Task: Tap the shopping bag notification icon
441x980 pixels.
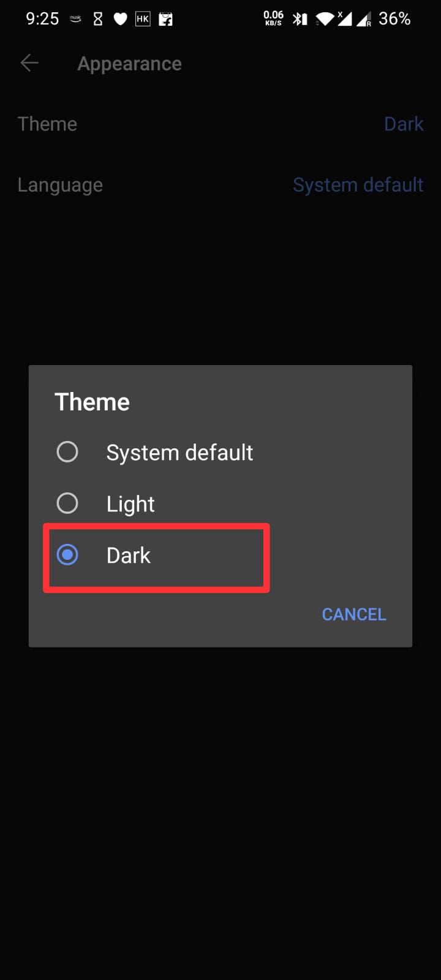Action: [165, 19]
